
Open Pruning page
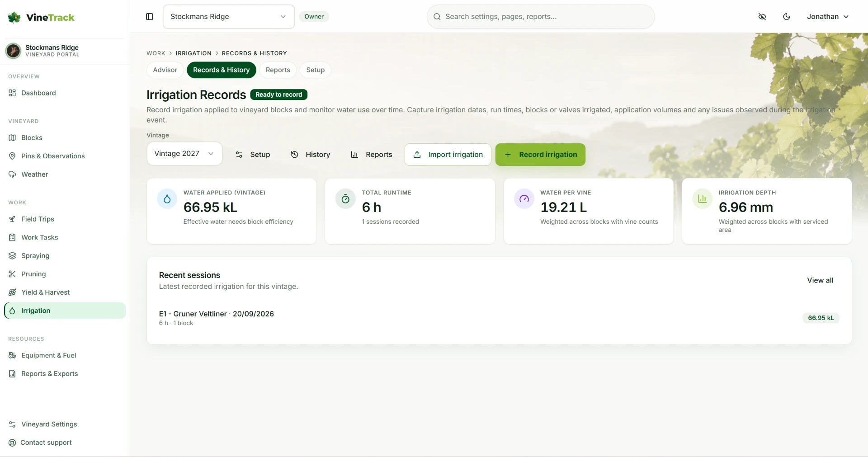click(65, 274)
